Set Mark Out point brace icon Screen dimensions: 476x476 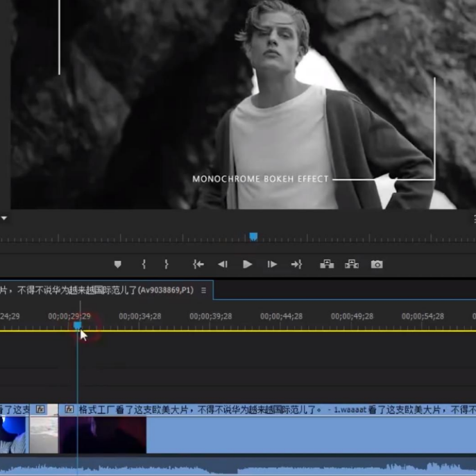(167, 264)
